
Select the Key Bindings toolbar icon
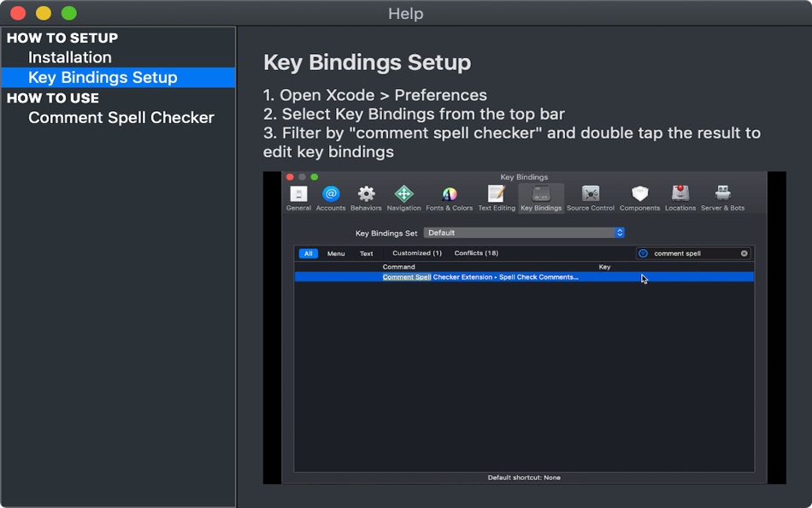[x=541, y=198]
